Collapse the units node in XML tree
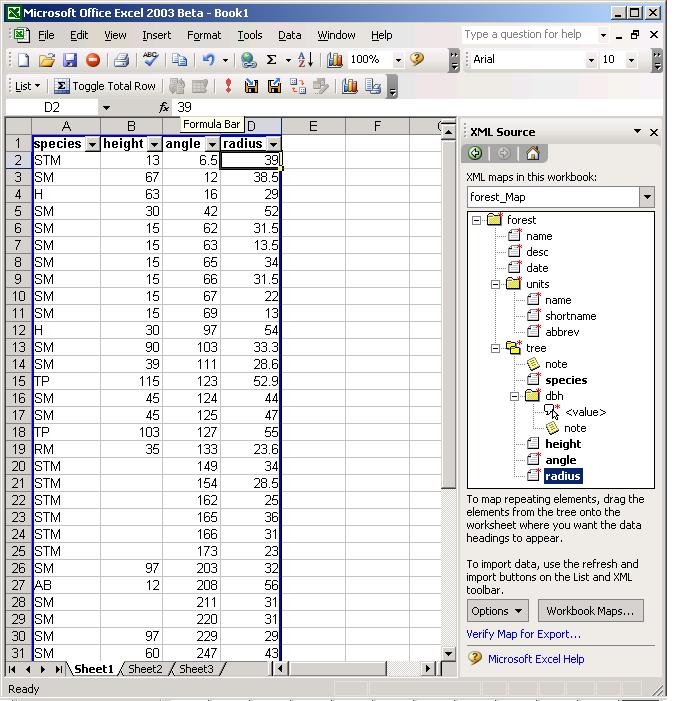Viewport: 676px width, 701px height. tap(495, 284)
